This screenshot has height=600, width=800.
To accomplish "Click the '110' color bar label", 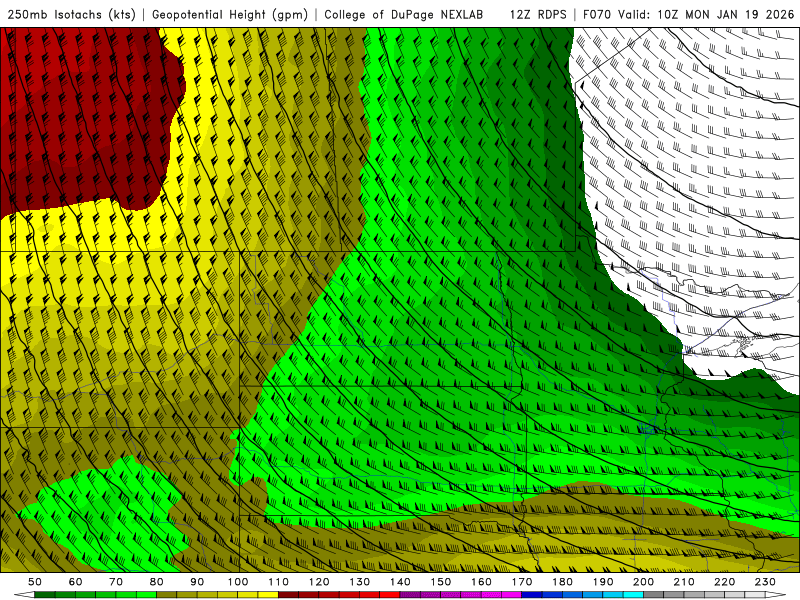I will [279, 582].
